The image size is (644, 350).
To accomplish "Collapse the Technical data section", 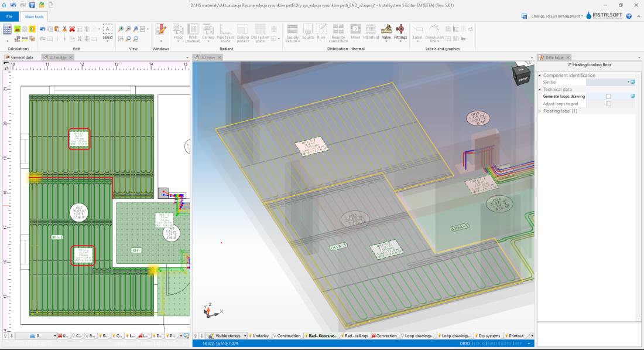I will click(x=540, y=89).
